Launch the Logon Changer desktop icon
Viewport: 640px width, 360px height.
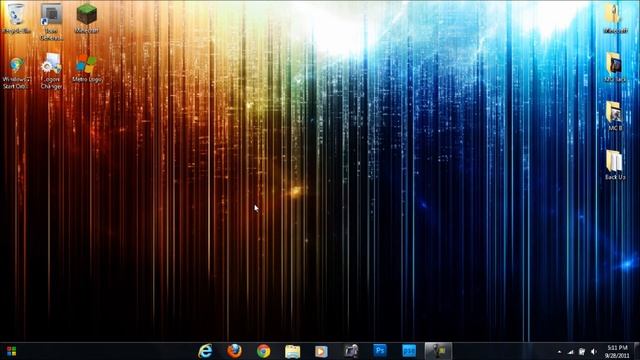click(51, 71)
